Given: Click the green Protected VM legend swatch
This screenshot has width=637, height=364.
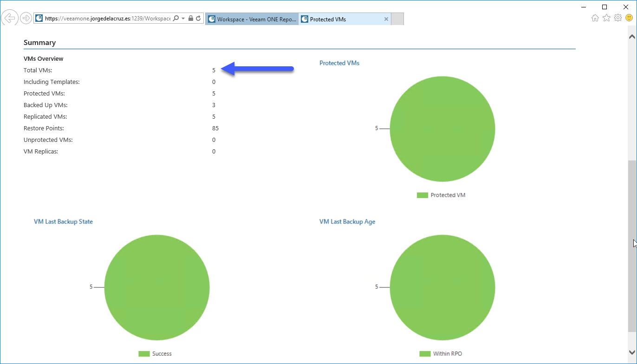Looking at the screenshot, I should point(422,195).
